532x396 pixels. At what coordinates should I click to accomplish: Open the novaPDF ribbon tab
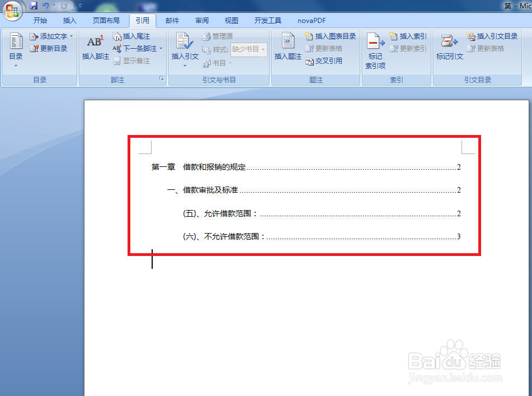click(312, 20)
